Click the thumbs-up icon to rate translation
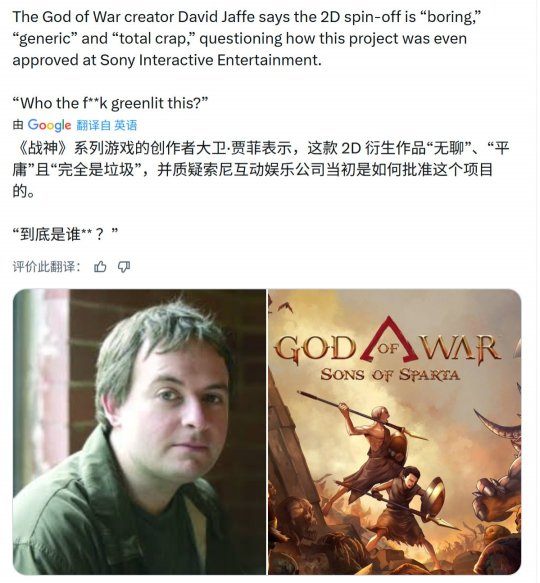 100,267
